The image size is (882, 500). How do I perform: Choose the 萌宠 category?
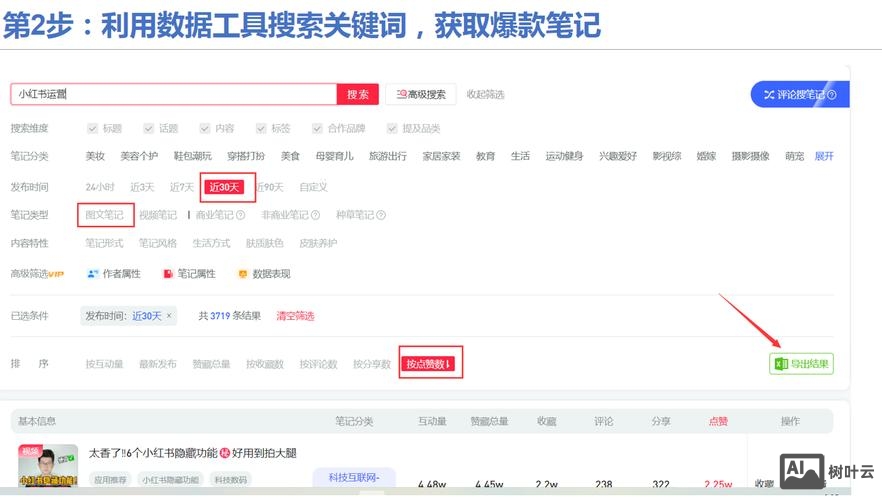tap(794, 156)
